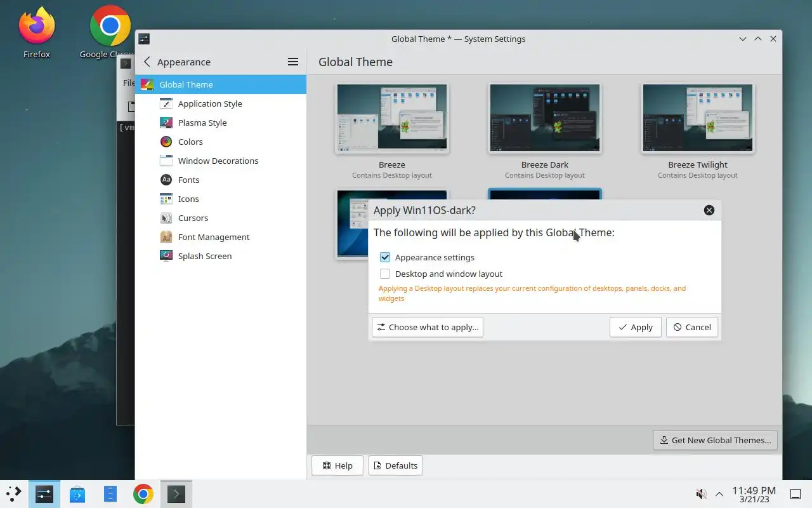Click the Breeze Dark theme name
812x508 pixels.
coord(545,164)
